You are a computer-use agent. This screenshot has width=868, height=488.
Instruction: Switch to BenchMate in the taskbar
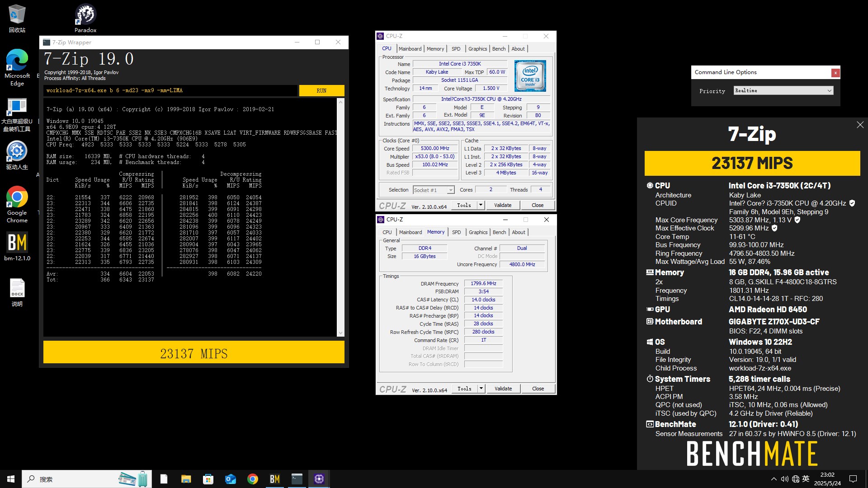pos(274,479)
